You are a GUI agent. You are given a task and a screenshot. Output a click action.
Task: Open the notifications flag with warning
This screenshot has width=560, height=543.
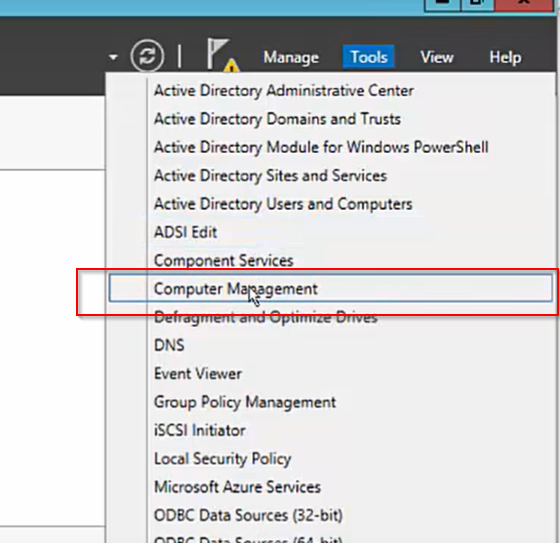click(x=222, y=55)
